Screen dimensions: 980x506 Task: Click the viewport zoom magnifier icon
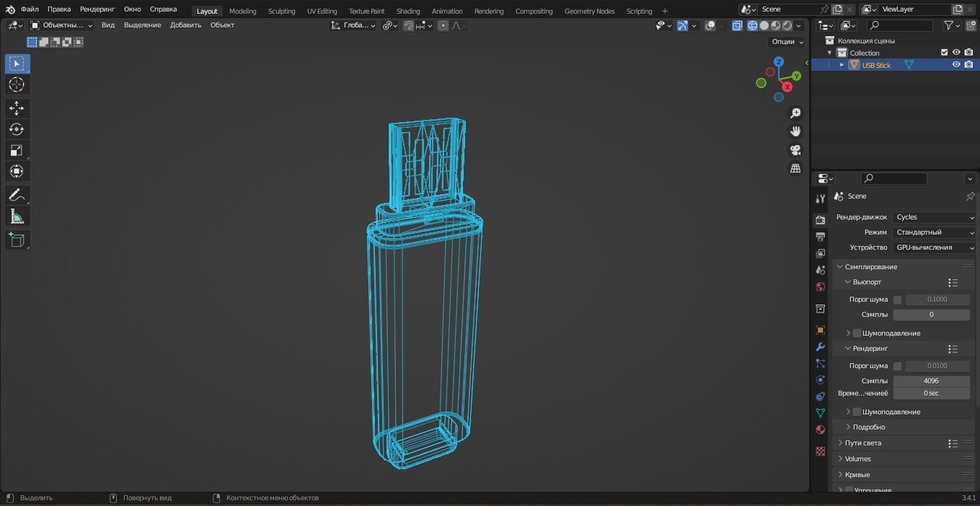coord(795,113)
